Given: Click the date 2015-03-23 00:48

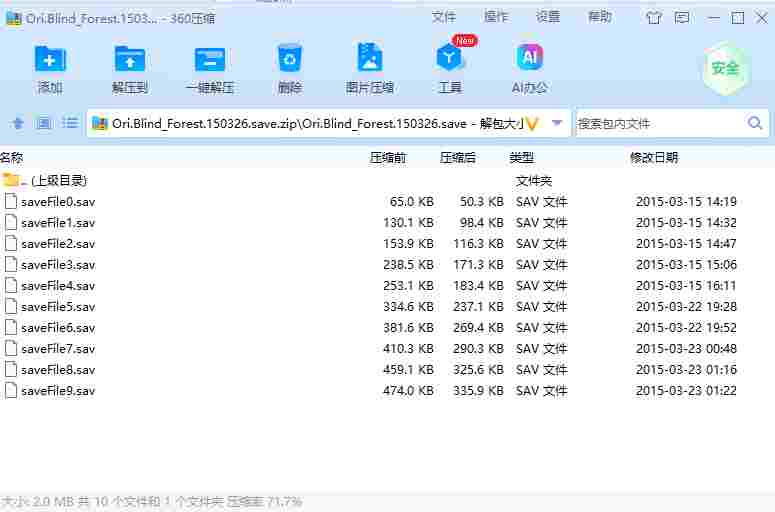Looking at the screenshot, I should 686,348.
